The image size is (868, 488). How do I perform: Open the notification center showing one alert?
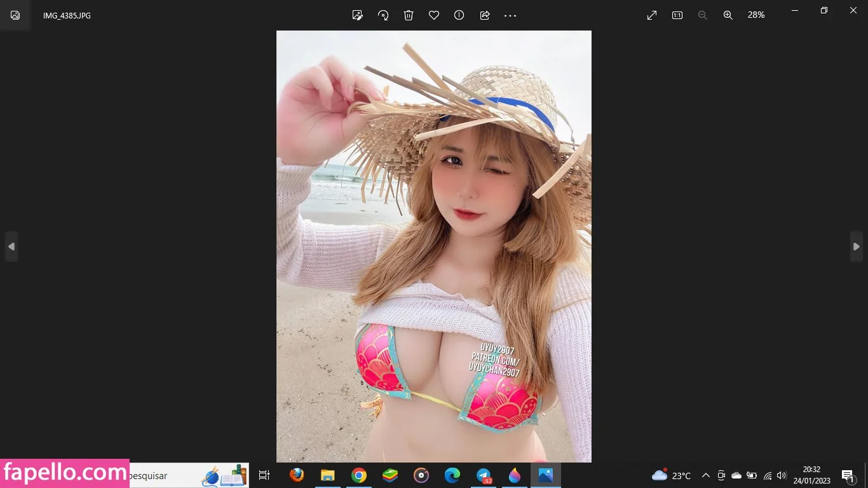(847, 475)
